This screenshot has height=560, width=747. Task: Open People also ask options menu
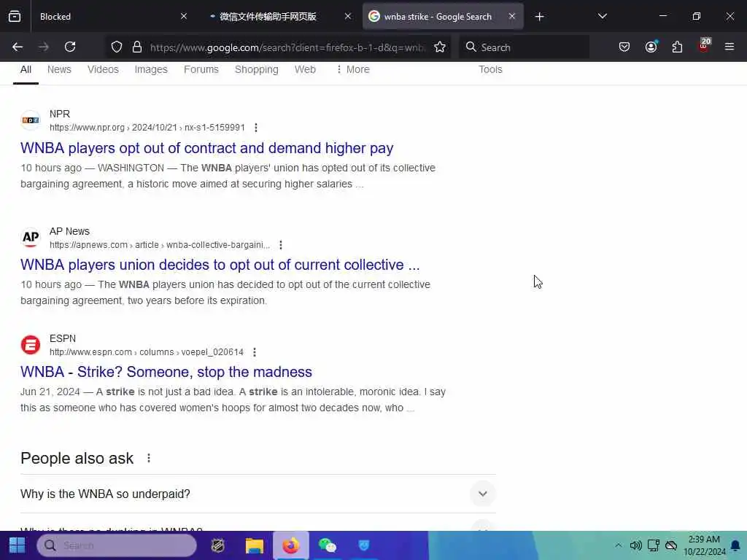(149, 458)
